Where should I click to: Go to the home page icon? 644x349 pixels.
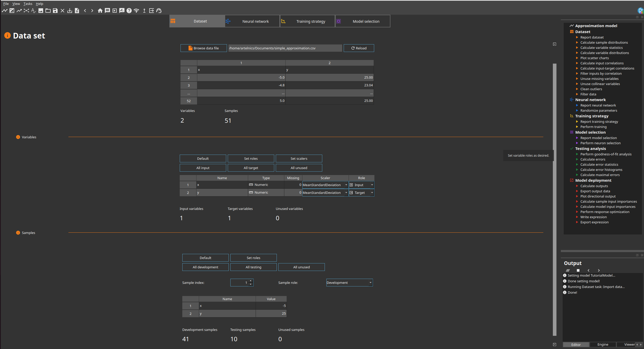click(100, 11)
